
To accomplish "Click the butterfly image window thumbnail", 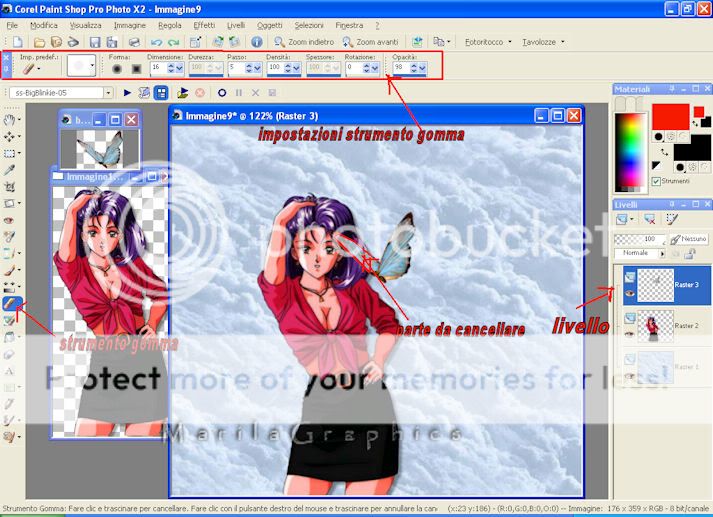I will 100,149.
